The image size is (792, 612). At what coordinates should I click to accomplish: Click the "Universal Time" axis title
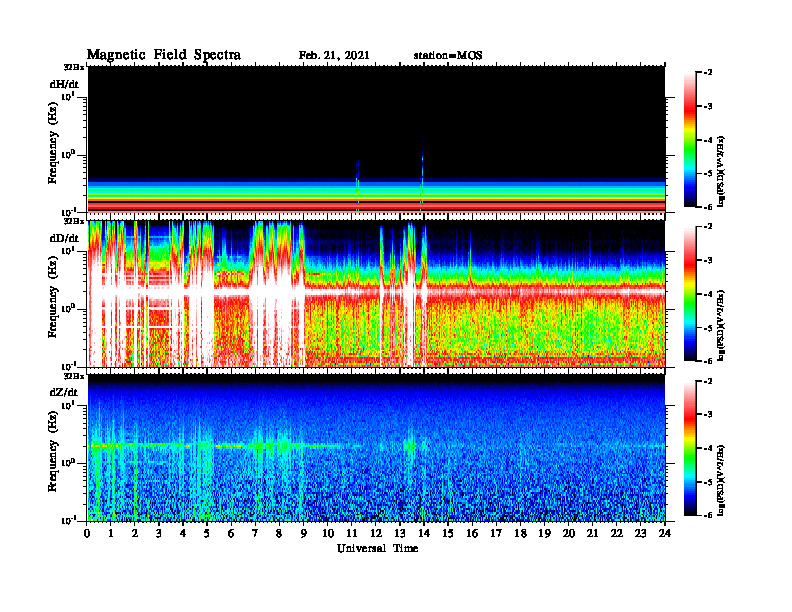click(x=377, y=548)
